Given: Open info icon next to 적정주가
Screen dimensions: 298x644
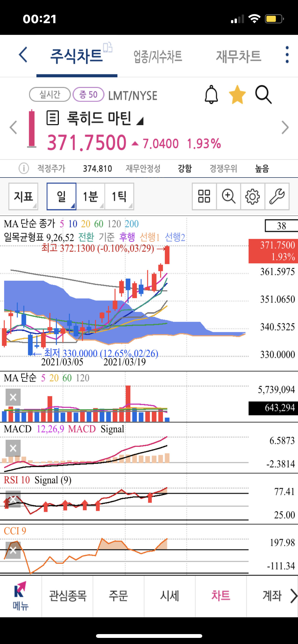Looking at the screenshot, I should [x=24, y=168].
